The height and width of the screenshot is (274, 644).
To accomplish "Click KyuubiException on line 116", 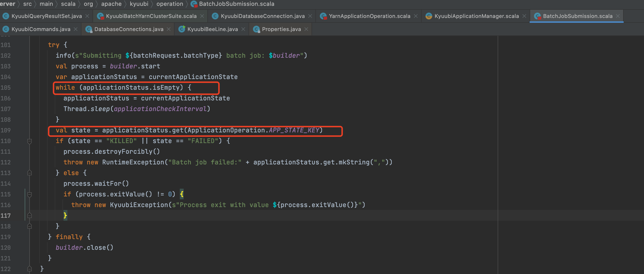I will click(x=139, y=205).
